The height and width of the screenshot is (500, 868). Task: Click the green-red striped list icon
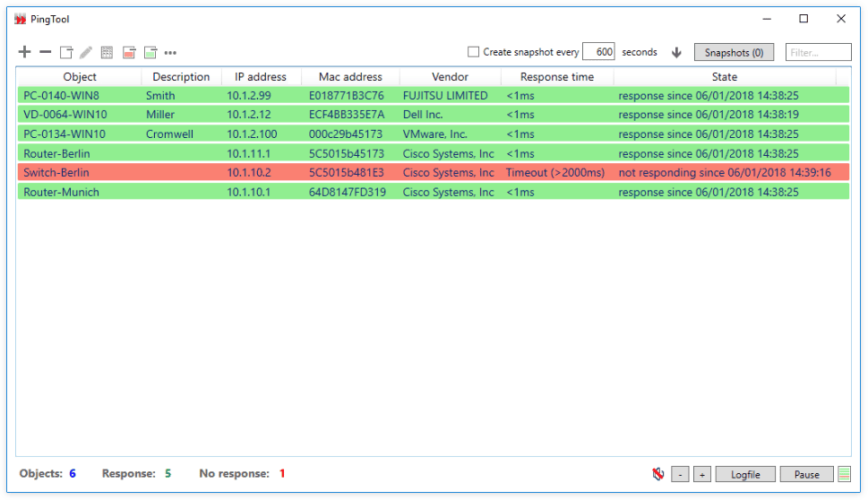844,474
